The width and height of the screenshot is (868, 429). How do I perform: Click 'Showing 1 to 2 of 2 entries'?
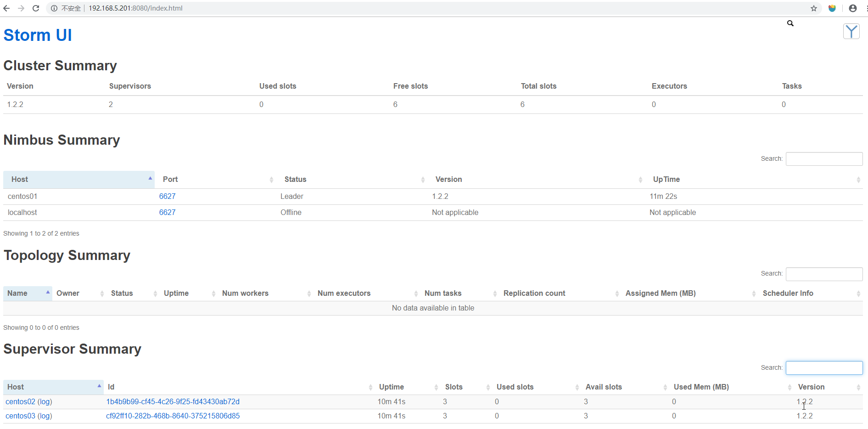click(x=41, y=234)
